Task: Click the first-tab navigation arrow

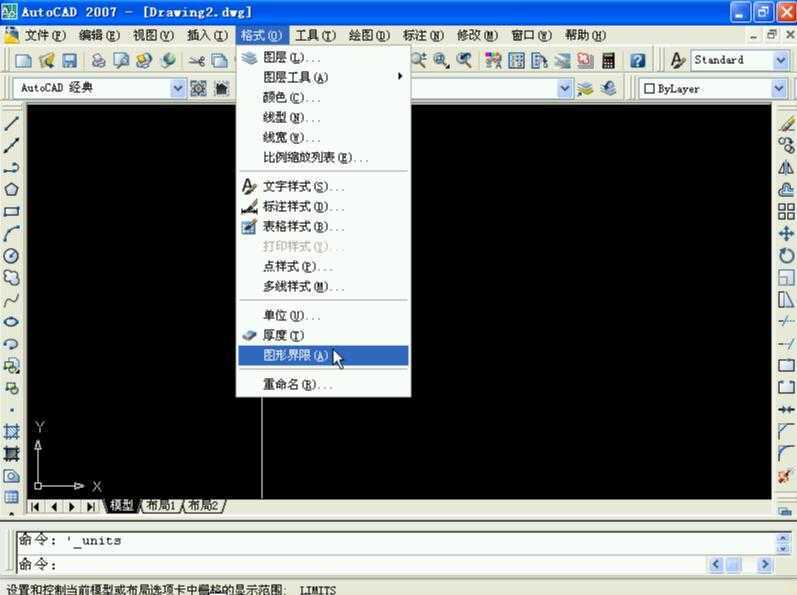Action: click(35, 507)
